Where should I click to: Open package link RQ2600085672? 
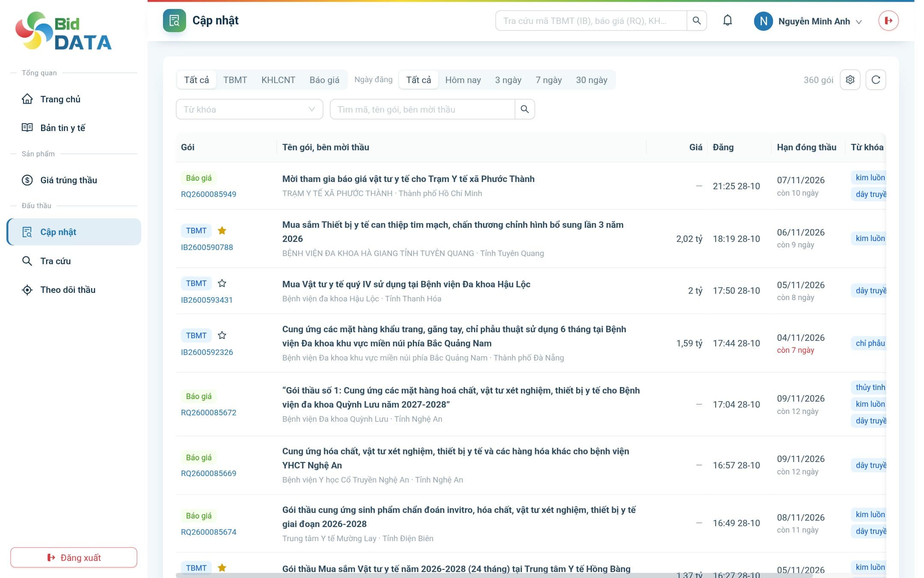[x=208, y=413]
